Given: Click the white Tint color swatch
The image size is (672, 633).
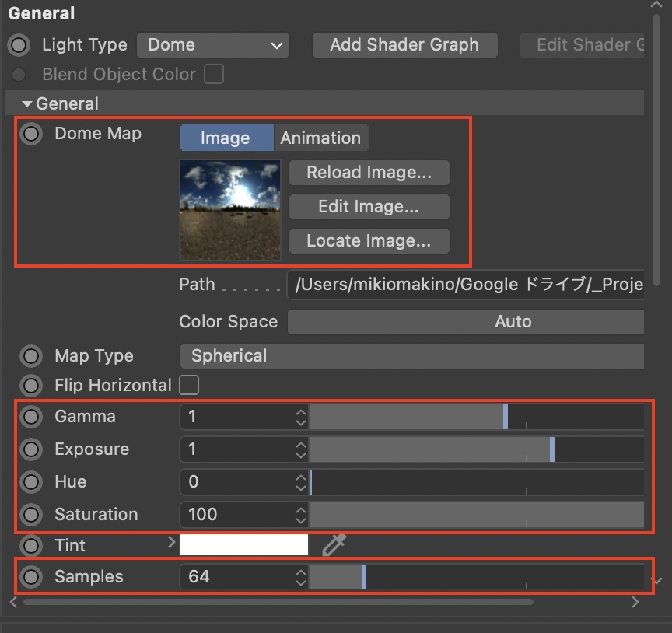Looking at the screenshot, I should (x=244, y=545).
